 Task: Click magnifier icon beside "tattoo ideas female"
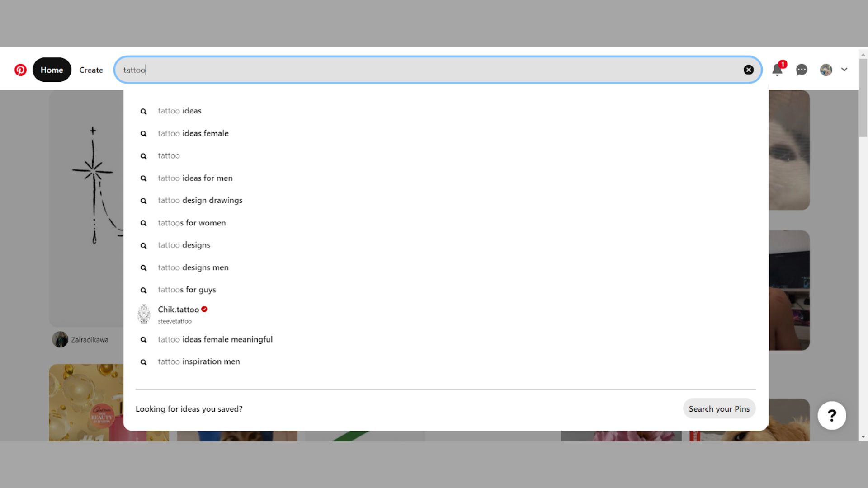(x=143, y=134)
